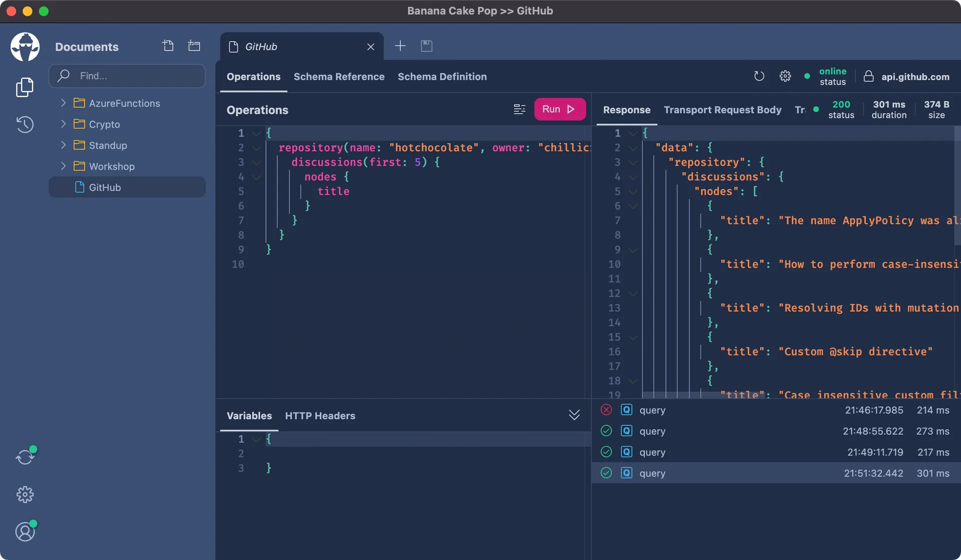Viewport: 961px width, 560px height.
Task: Click success icon on 21:48:55.622 query
Action: point(606,431)
